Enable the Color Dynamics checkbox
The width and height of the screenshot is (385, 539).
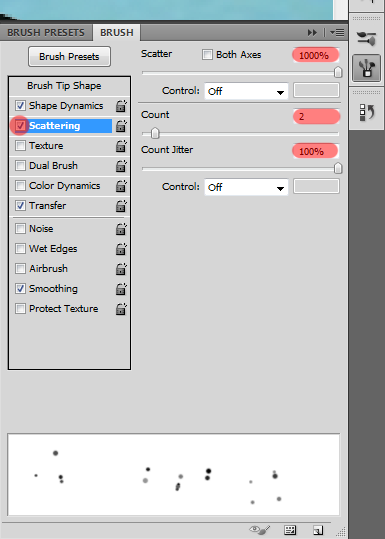point(20,186)
